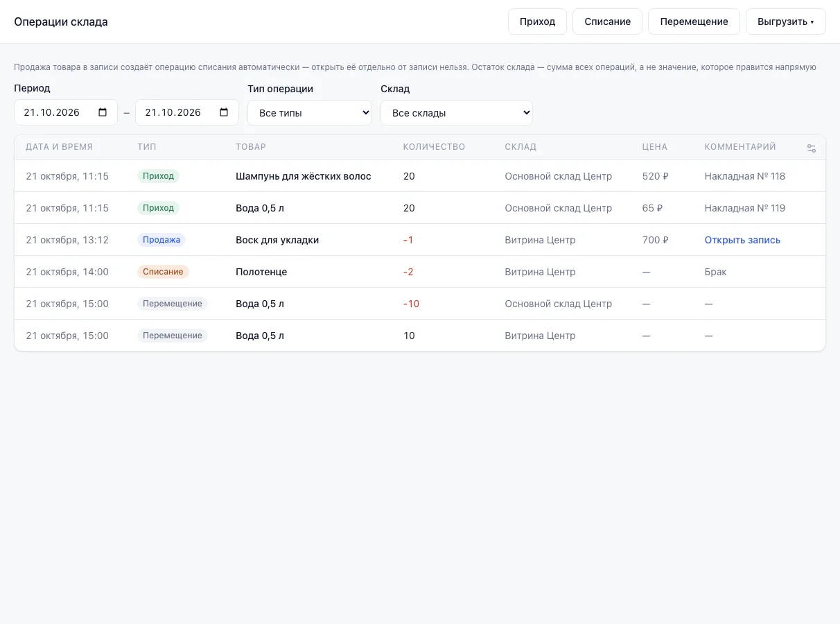Click the Товар column header
The width and height of the screenshot is (840, 624).
(251, 147)
